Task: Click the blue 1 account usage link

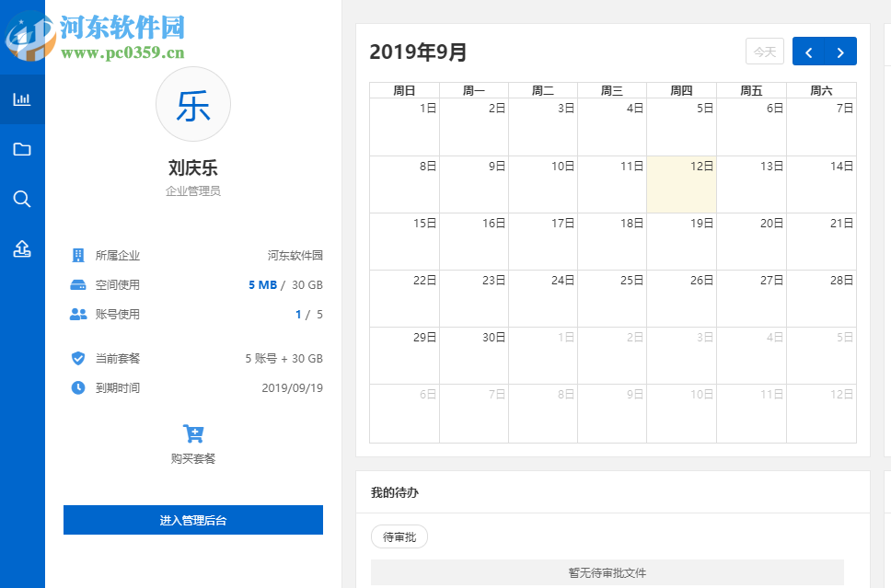Action: point(299,314)
